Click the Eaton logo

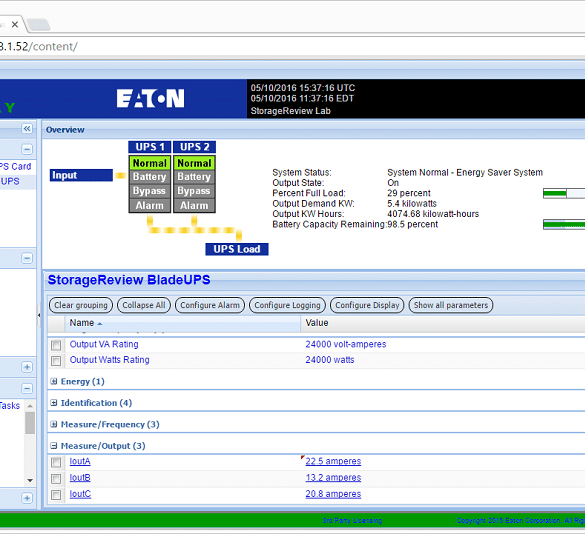pos(150,98)
